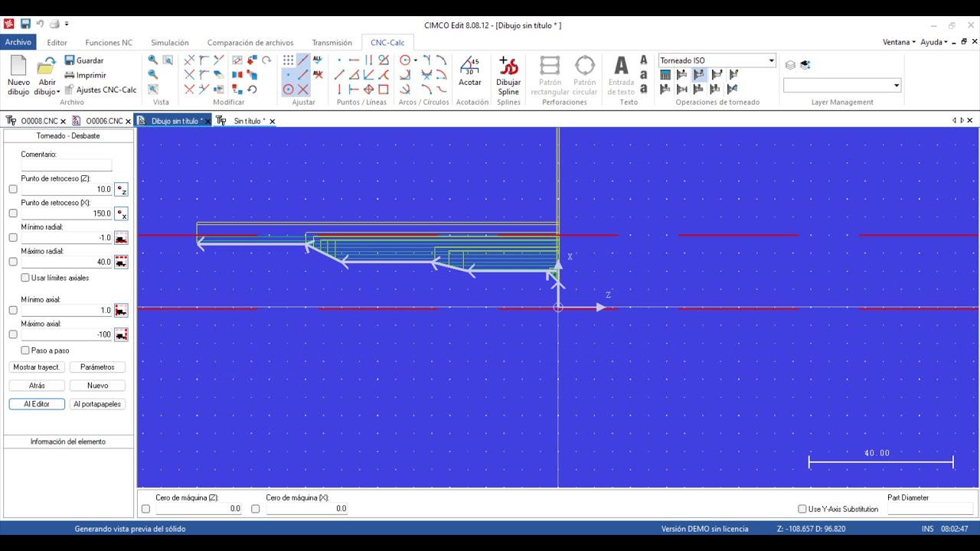Image resolution: width=980 pixels, height=551 pixels.
Task: Open the Torneado ISO machine type dropdown
Action: (x=771, y=60)
